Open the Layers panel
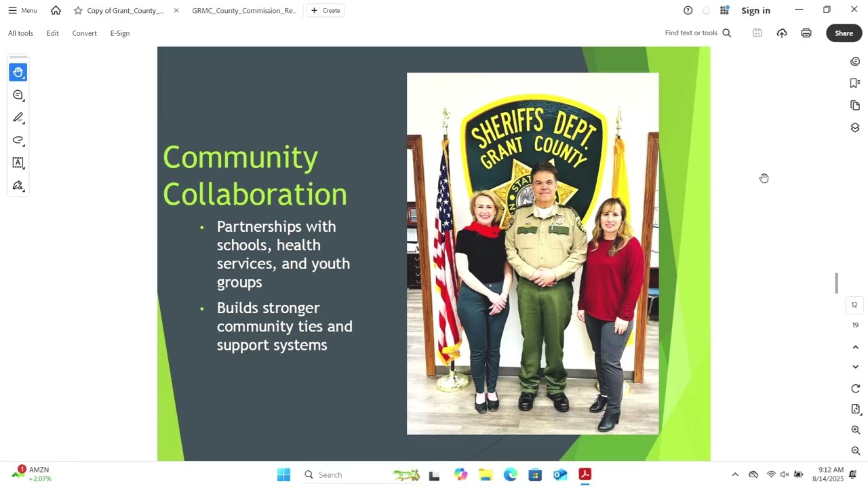The image size is (868, 488). pyautogui.click(x=855, y=127)
